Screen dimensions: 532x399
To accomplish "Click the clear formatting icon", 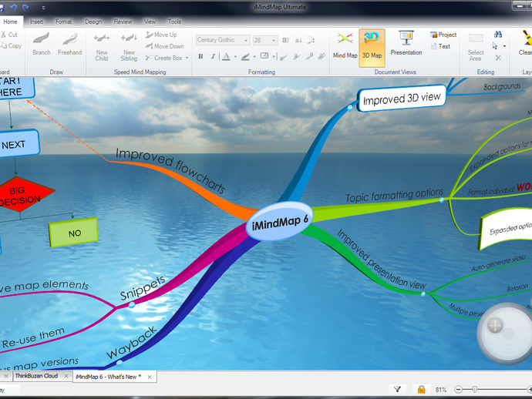I will pyautogui.click(x=311, y=40).
